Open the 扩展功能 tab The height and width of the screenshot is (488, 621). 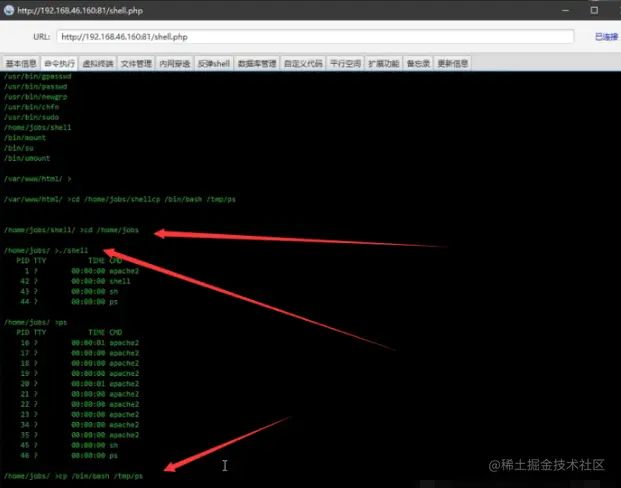pos(384,63)
